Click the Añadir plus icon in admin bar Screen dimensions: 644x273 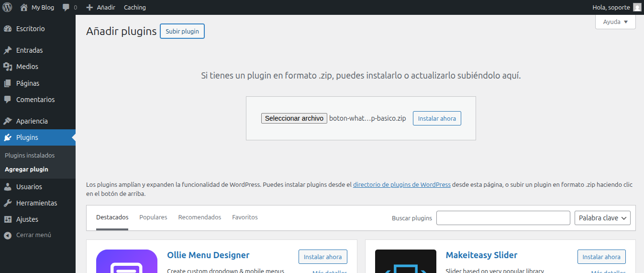point(89,8)
